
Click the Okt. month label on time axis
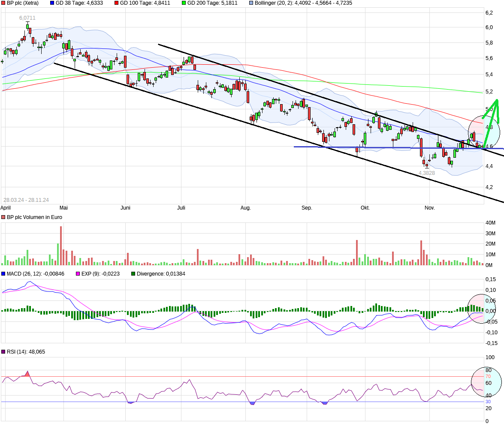365,208
